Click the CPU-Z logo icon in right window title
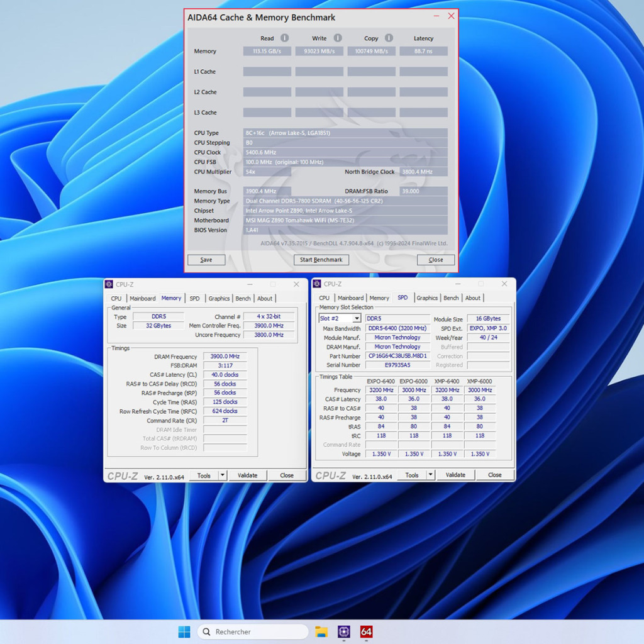 coord(317,284)
